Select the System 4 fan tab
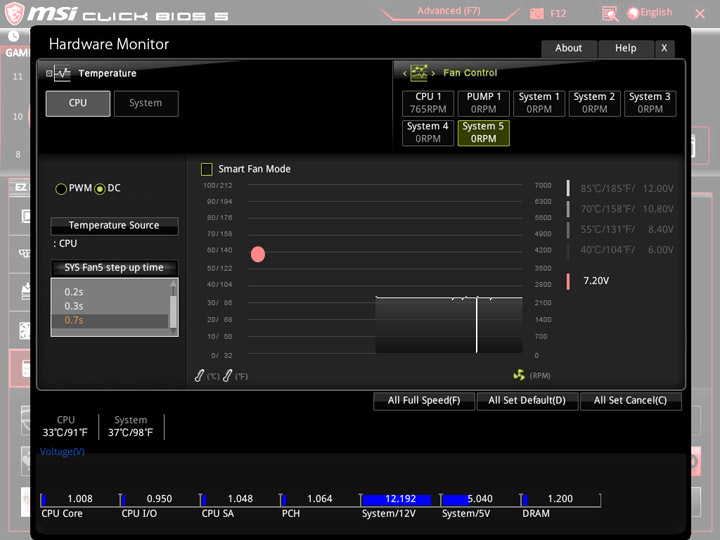The width and height of the screenshot is (720, 540). coord(428,133)
